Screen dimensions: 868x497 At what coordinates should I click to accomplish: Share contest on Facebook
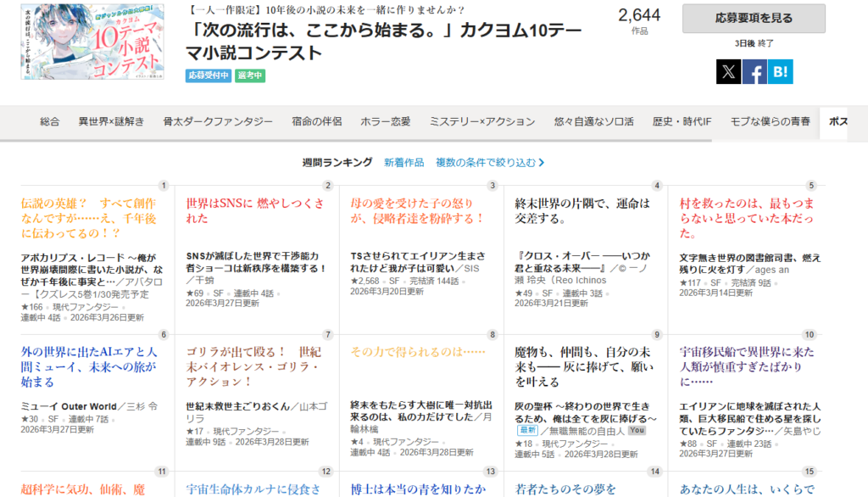(x=754, y=72)
